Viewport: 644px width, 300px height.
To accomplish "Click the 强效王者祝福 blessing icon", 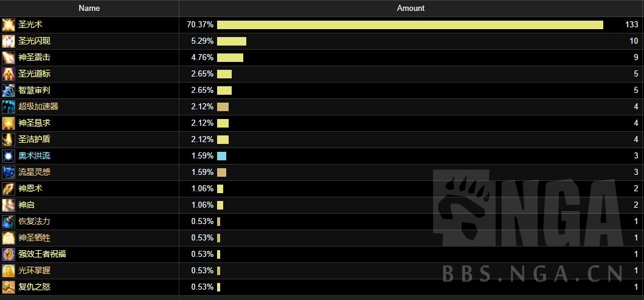I will [x=9, y=254].
